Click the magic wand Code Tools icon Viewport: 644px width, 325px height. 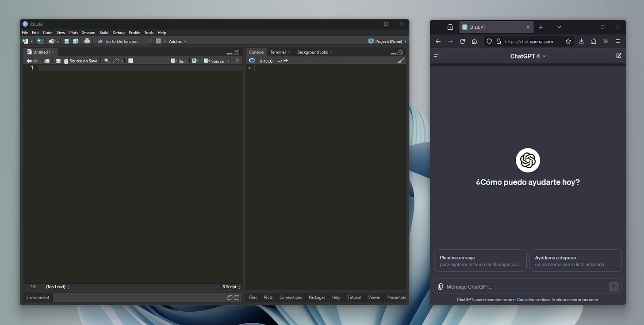[116, 61]
